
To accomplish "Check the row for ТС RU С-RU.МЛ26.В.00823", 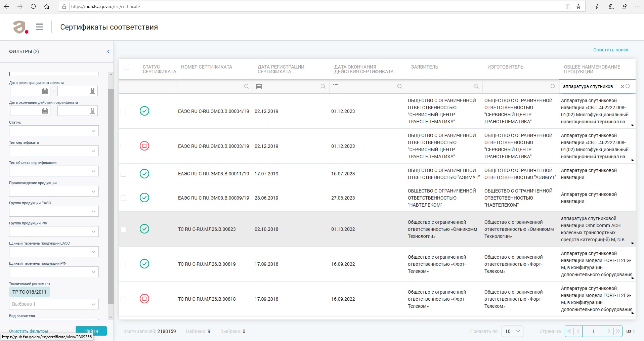I will (x=123, y=229).
